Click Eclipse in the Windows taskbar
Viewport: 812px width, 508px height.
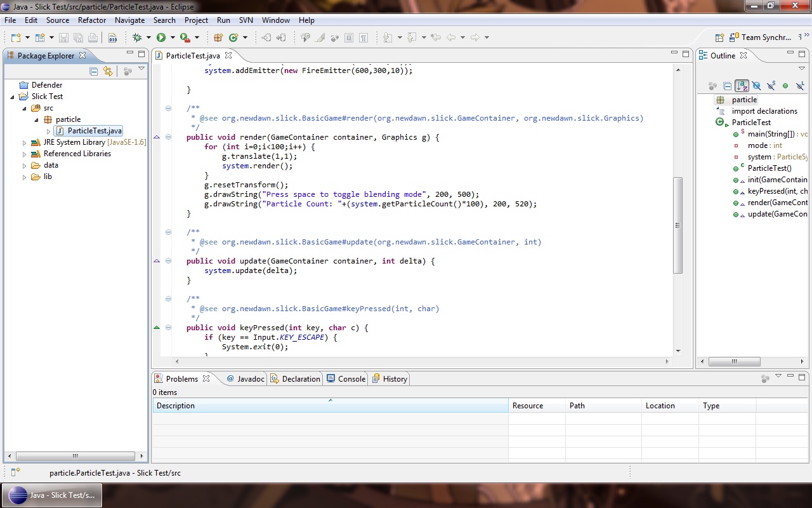click(52, 495)
